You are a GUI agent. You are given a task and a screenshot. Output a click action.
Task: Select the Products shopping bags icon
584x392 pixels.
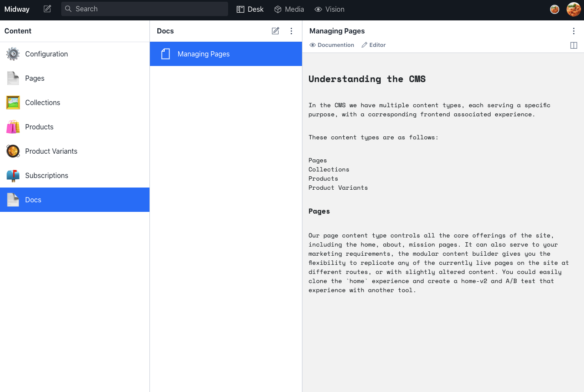pyautogui.click(x=13, y=127)
